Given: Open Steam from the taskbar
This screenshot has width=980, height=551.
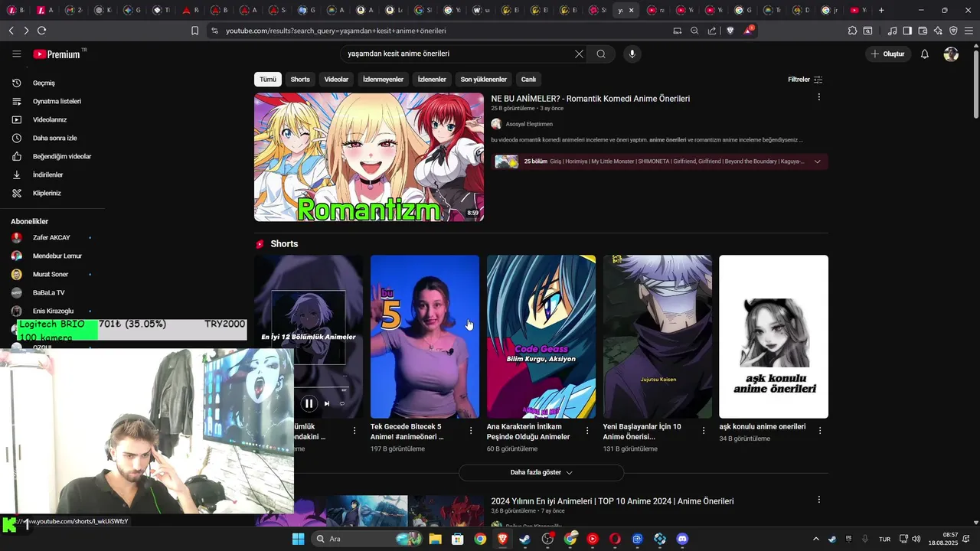Looking at the screenshot, I should [525, 539].
